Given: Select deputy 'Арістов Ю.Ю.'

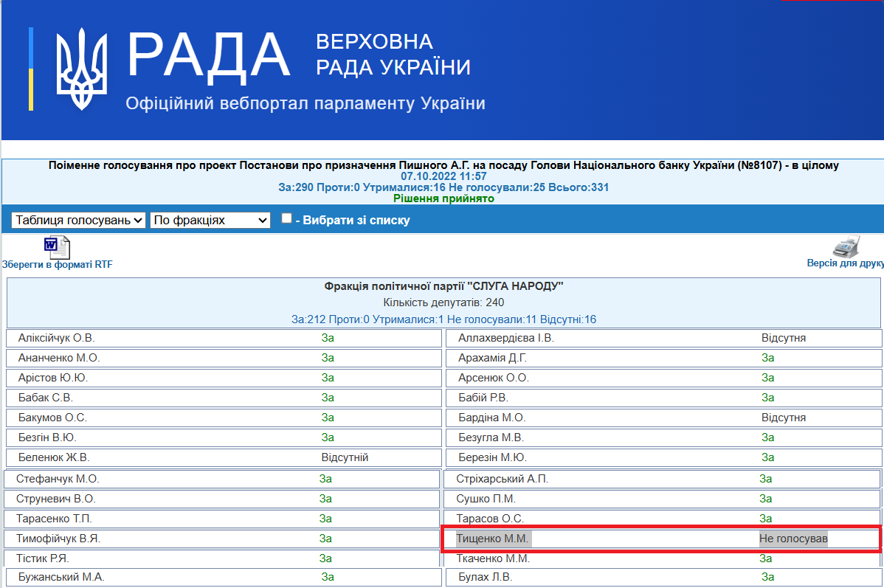Looking at the screenshot, I should click(53, 378).
